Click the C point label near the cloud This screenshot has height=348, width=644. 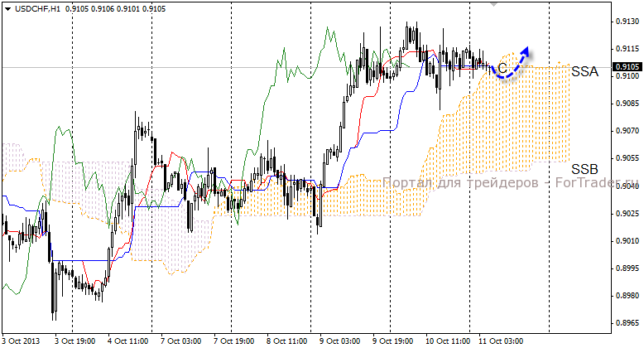(502, 68)
